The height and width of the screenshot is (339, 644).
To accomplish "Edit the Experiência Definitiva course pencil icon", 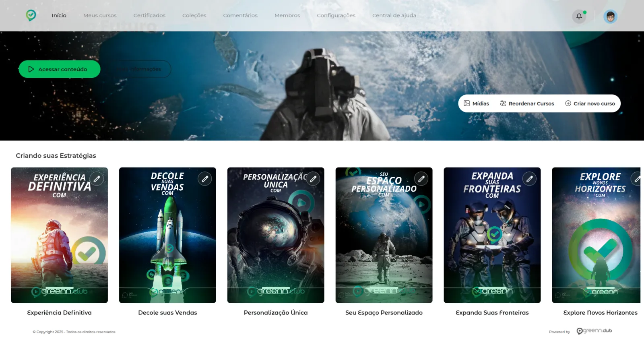I will 97,179.
